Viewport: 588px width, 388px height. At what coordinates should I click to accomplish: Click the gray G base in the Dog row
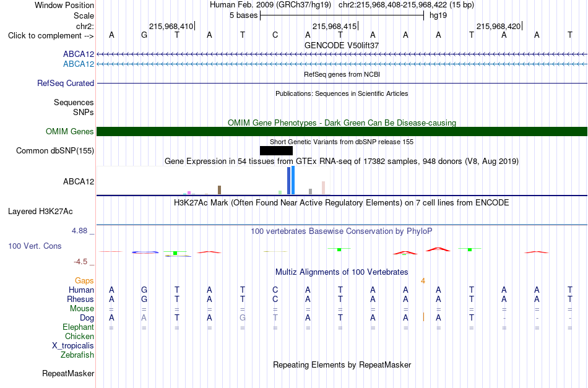[243, 318]
